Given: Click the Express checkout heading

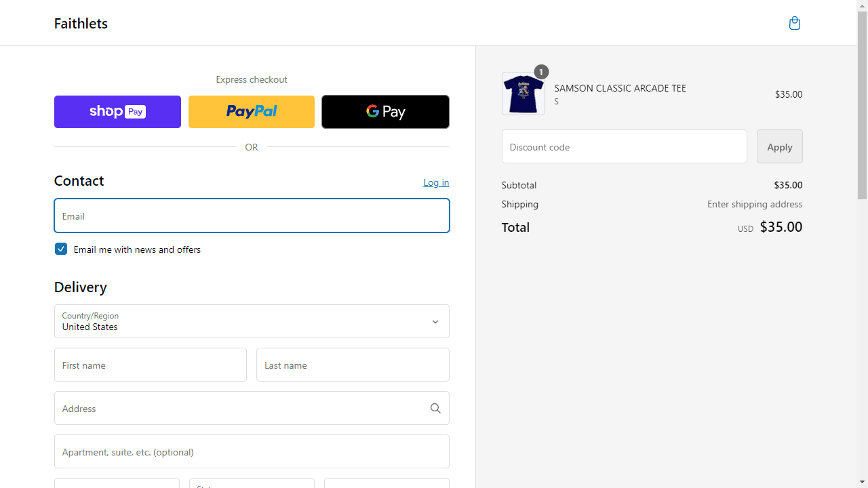Looking at the screenshot, I should point(252,79).
